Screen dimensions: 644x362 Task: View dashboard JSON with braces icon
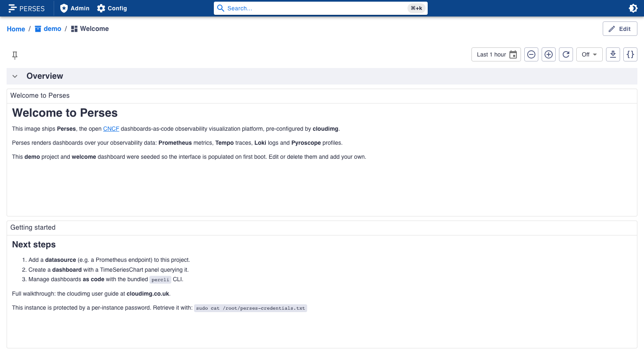630,54
